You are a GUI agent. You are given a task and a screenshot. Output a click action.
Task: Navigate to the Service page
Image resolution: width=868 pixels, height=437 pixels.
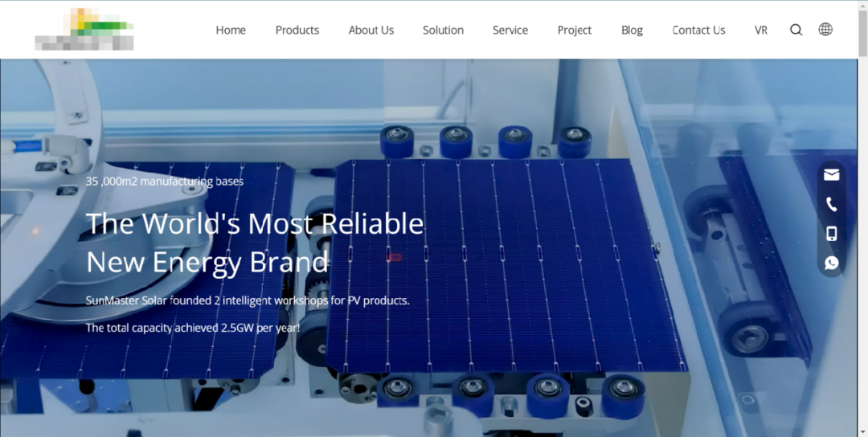510,30
